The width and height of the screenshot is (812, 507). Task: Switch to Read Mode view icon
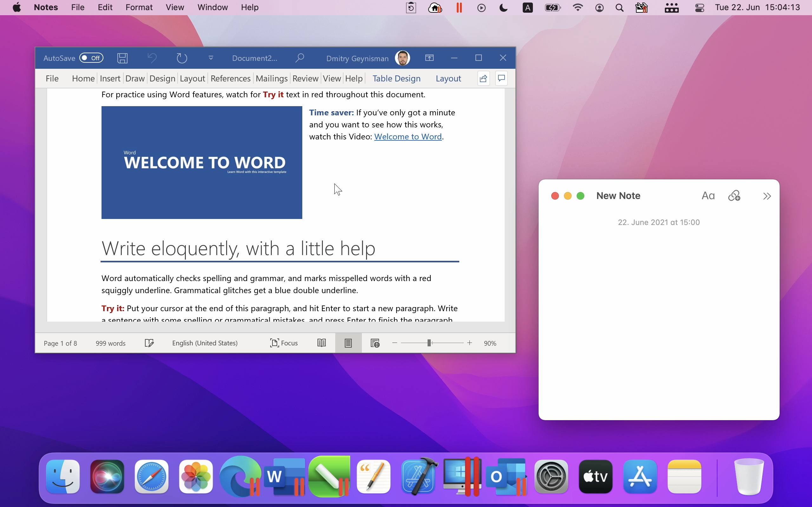[321, 343]
